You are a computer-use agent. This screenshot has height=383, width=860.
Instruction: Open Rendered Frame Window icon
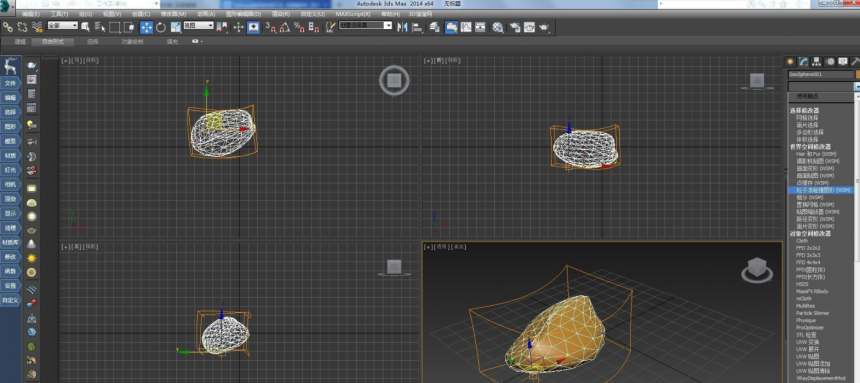coord(529,26)
